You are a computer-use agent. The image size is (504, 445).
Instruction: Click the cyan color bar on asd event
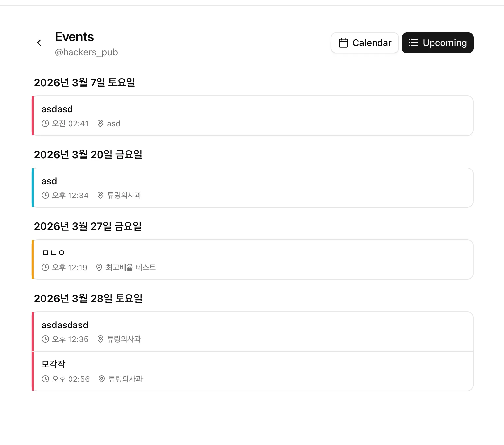(x=33, y=188)
